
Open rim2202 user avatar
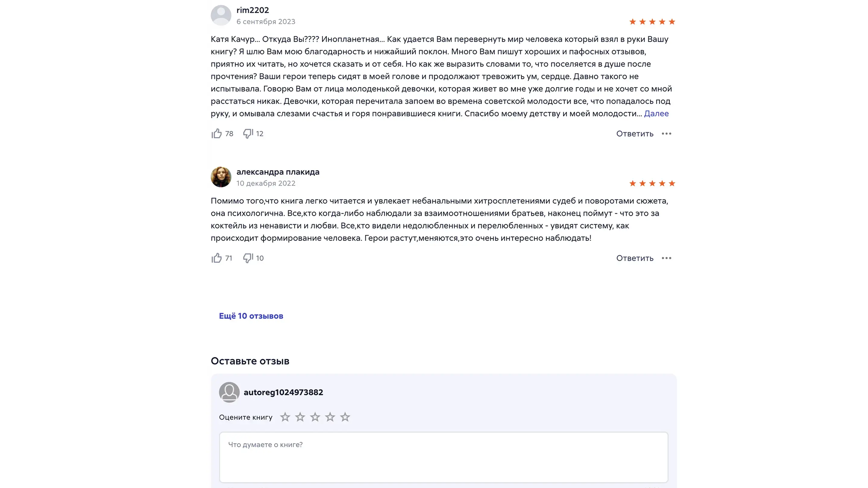221,15
